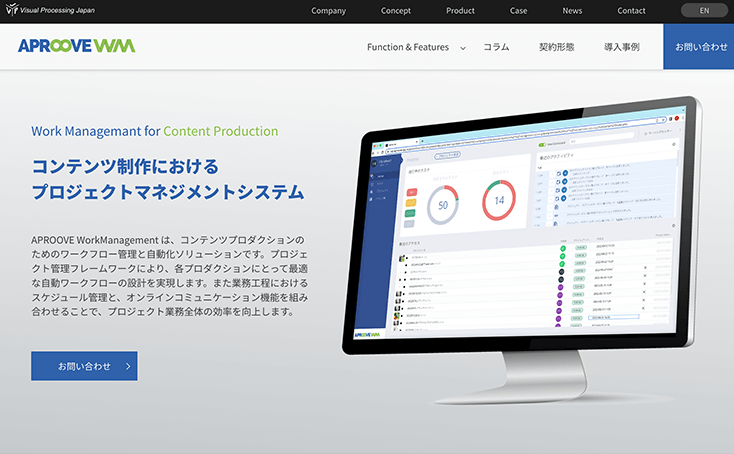Open the コラム navigation tab
The height and width of the screenshot is (454, 734).
tap(496, 47)
